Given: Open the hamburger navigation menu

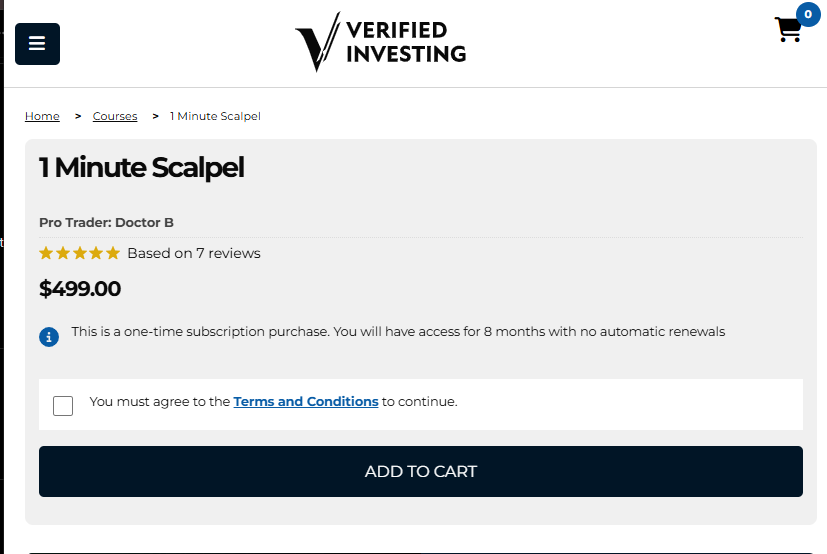Looking at the screenshot, I should point(37,44).
